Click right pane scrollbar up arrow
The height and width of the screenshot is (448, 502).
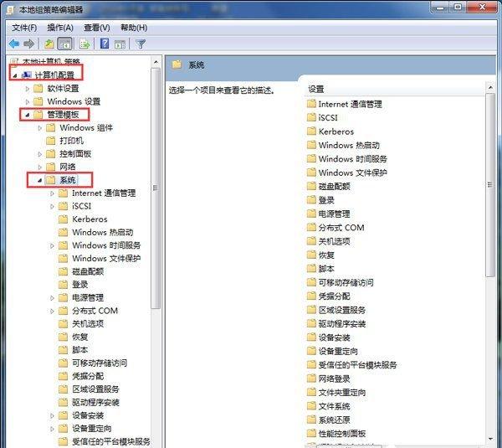(490, 87)
